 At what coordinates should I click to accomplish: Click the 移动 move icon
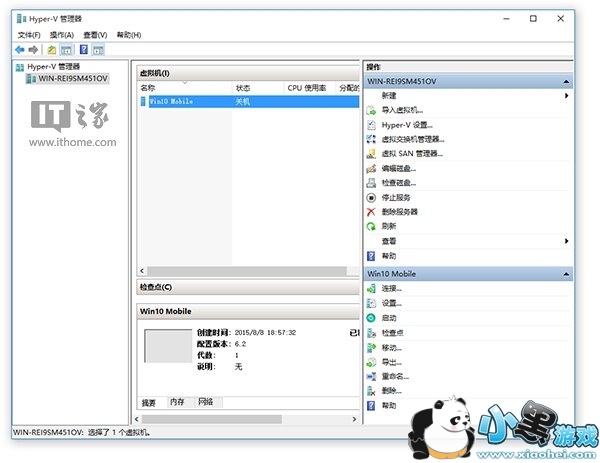coord(371,347)
